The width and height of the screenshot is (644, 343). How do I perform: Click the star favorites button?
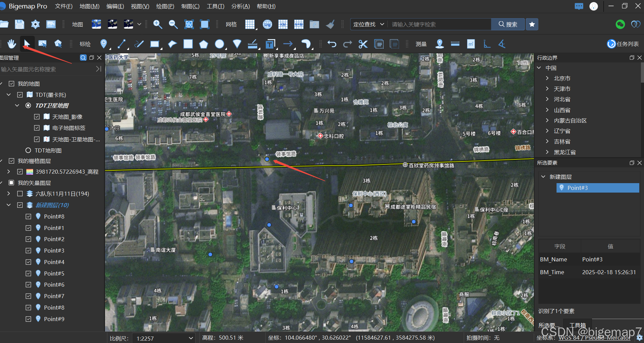532,24
